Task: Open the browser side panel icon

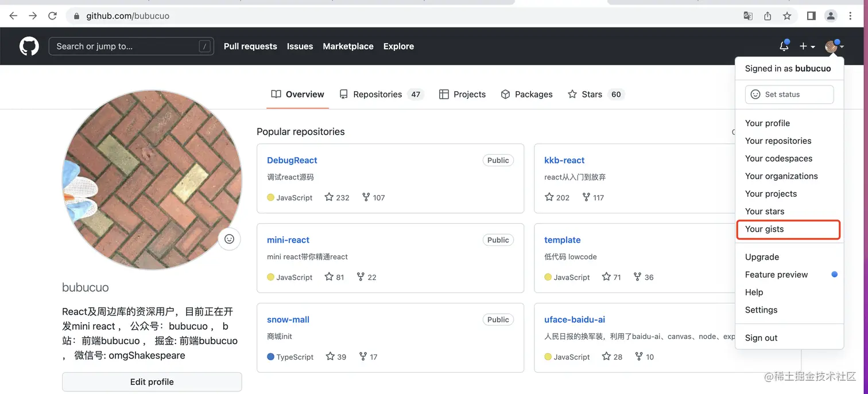Action: [x=811, y=16]
